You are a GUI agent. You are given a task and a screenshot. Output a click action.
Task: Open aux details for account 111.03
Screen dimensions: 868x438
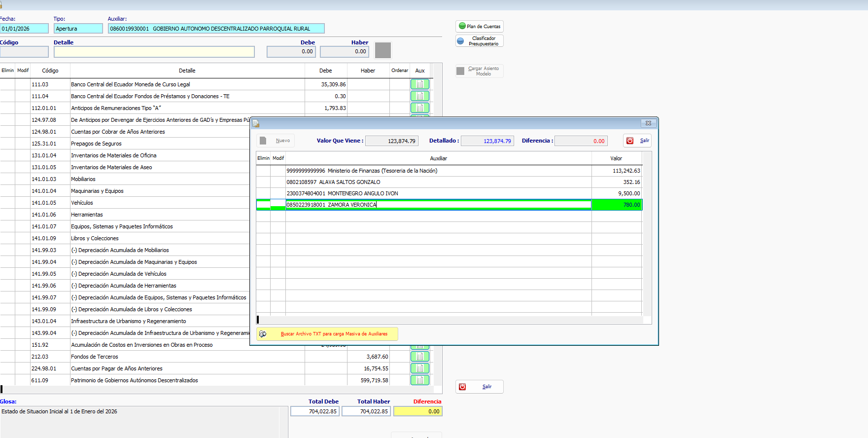coord(419,84)
